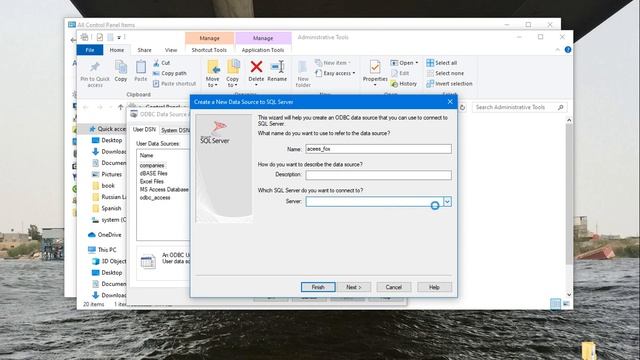Click Pin to Quick access icon
Screen dimensions: 640x360
pos(95,67)
